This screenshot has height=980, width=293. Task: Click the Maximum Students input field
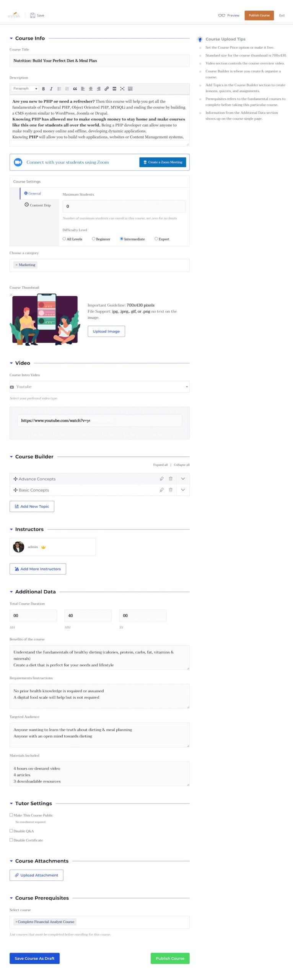point(124,206)
